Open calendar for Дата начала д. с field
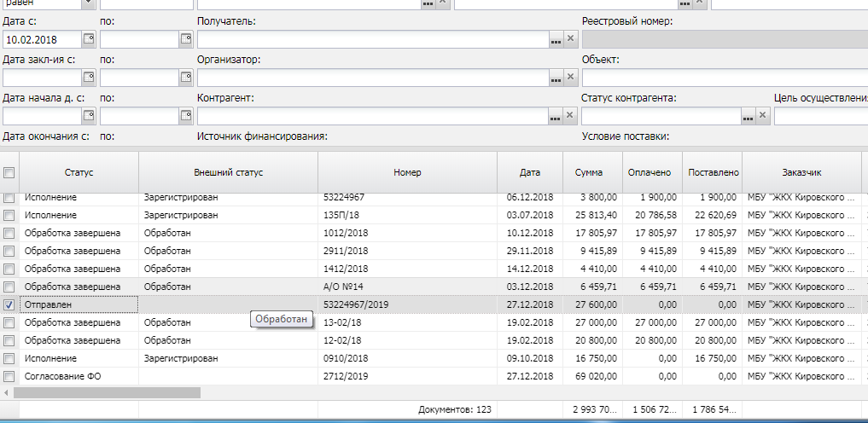This screenshot has width=868, height=423. (x=89, y=116)
